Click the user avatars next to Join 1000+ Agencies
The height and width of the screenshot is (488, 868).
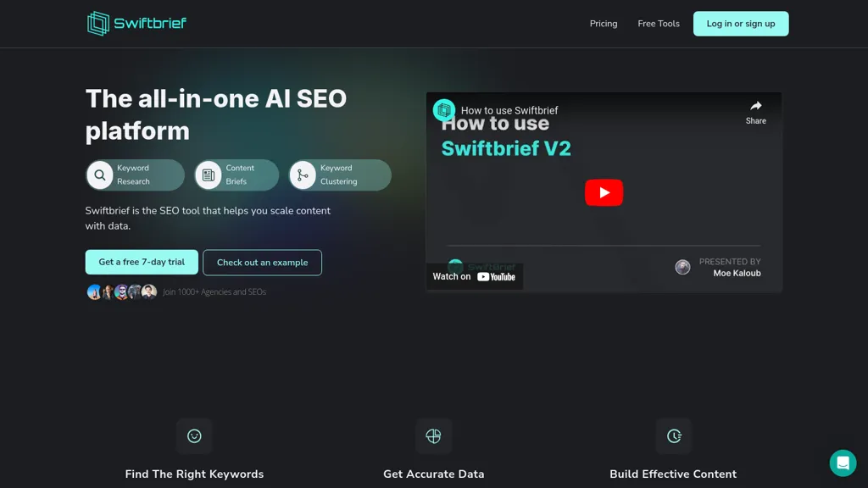(122, 291)
